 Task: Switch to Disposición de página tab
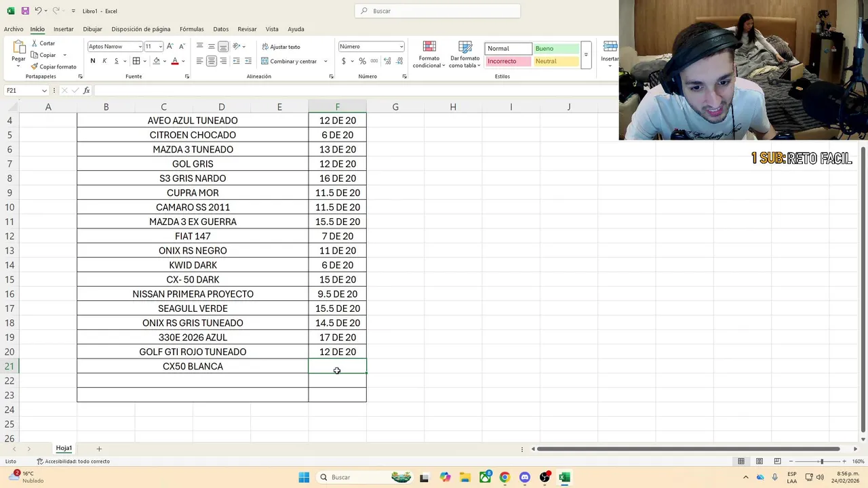(141, 29)
